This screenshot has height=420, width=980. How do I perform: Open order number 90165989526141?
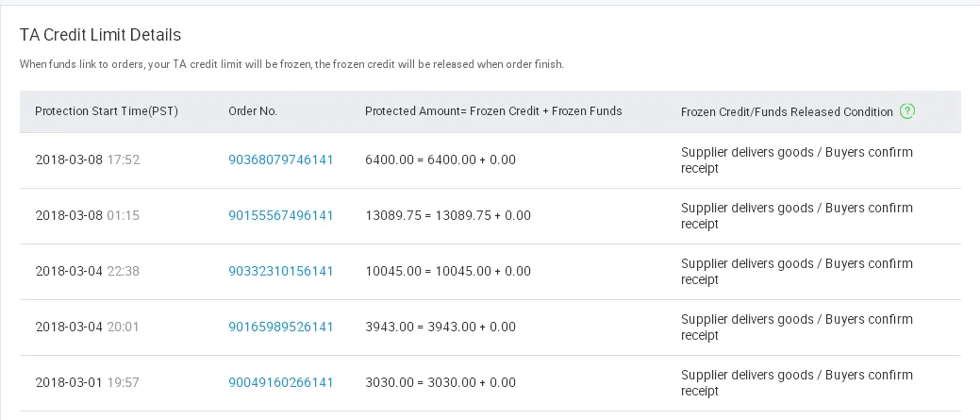coord(280,327)
